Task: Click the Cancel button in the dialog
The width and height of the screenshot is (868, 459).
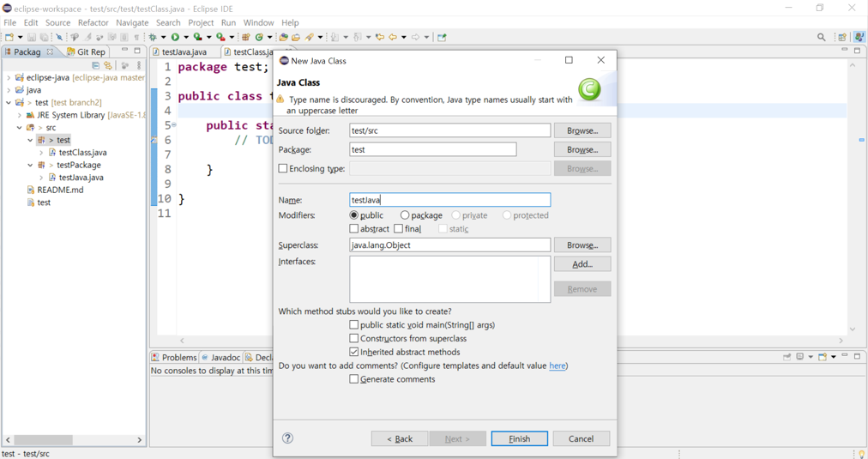Action: point(582,438)
